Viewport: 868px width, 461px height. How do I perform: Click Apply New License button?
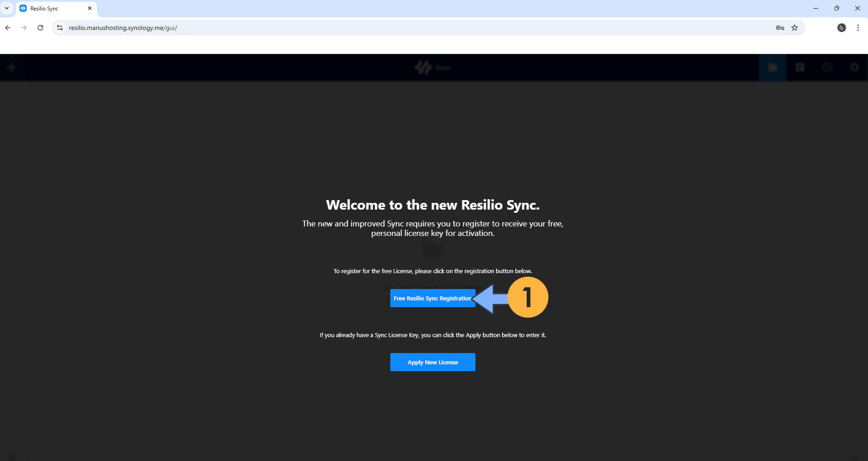[x=432, y=362]
